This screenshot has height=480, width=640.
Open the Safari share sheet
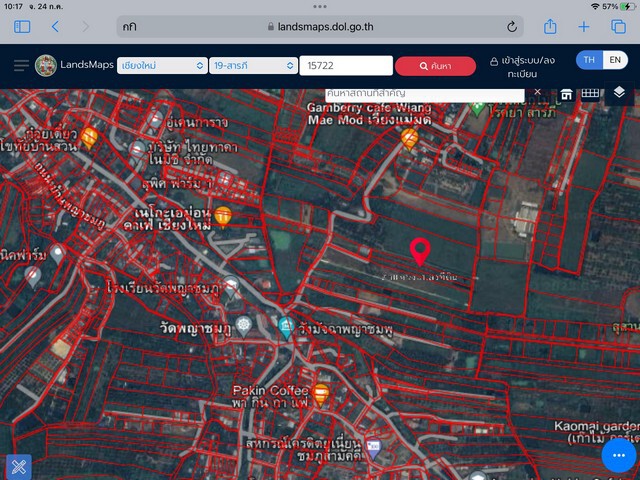[x=550, y=27]
